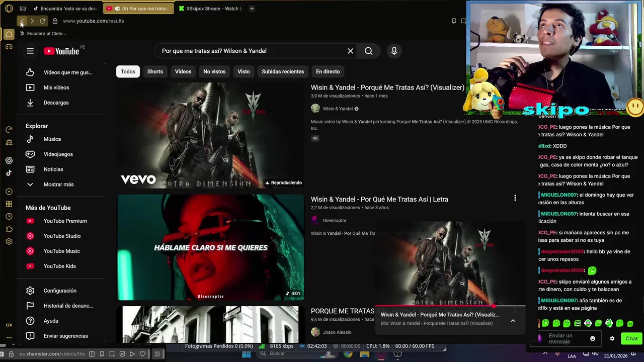Screen dimensions: 644x362
Task: Select the Vídeos filter chip
Action: tap(183, 71)
